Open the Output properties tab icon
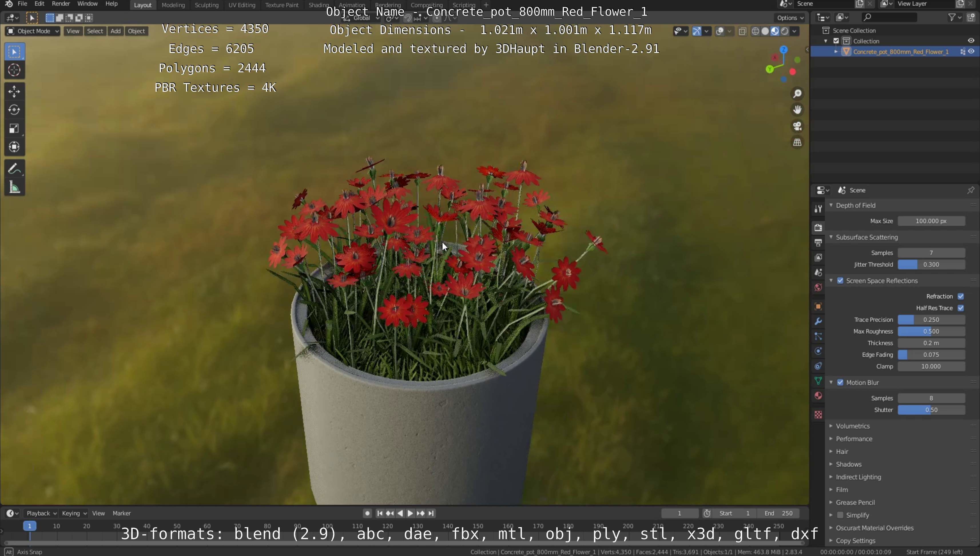The image size is (980, 556). [818, 243]
